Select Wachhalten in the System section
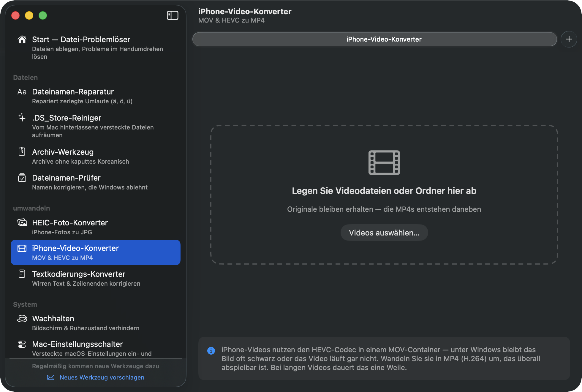 click(x=95, y=323)
